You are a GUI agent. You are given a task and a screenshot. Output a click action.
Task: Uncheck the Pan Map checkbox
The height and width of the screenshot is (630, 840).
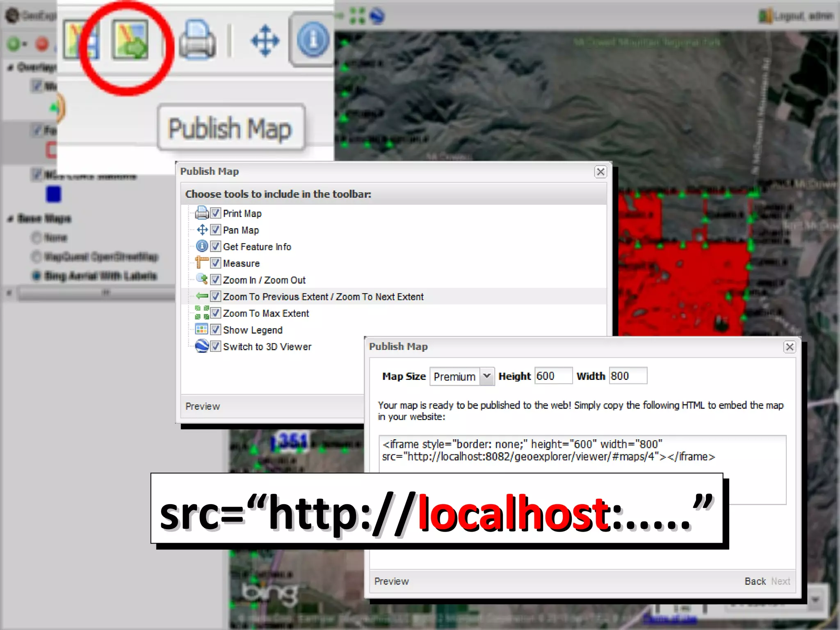(x=216, y=230)
